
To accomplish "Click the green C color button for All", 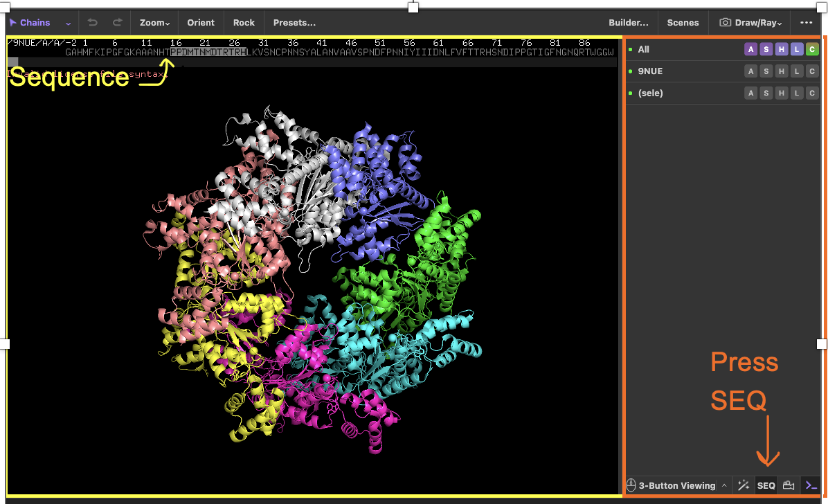I will [812, 49].
